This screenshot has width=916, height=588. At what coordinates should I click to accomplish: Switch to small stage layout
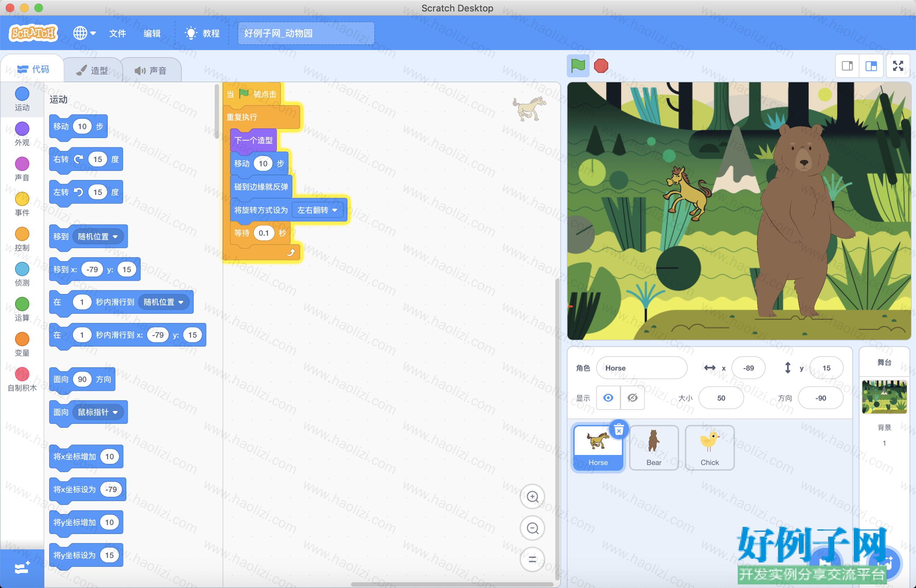(x=847, y=66)
